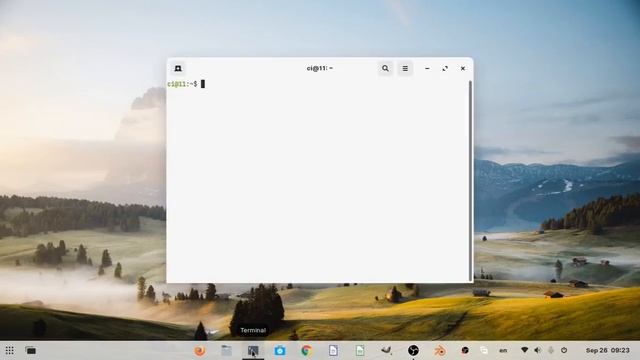Launch Google Chrome from the taskbar
The height and width of the screenshot is (360, 640).
click(x=307, y=351)
